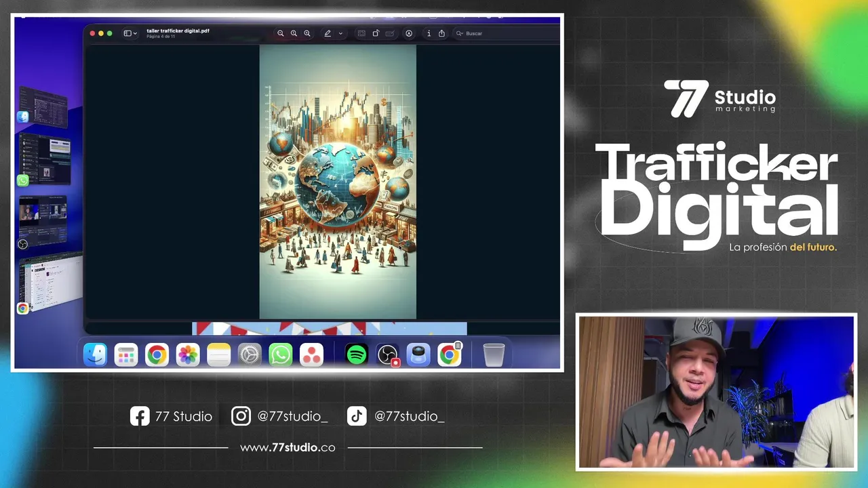Image resolution: width=868 pixels, height=488 pixels.
Task: Zoom in the PDF in Preview toolbar
Action: click(307, 33)
